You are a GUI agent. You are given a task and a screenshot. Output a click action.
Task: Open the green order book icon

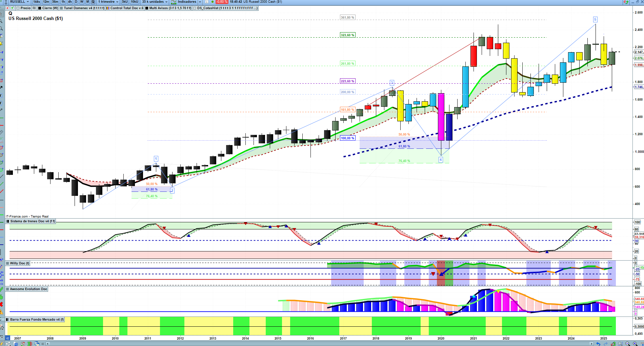(x=30, y=344)
